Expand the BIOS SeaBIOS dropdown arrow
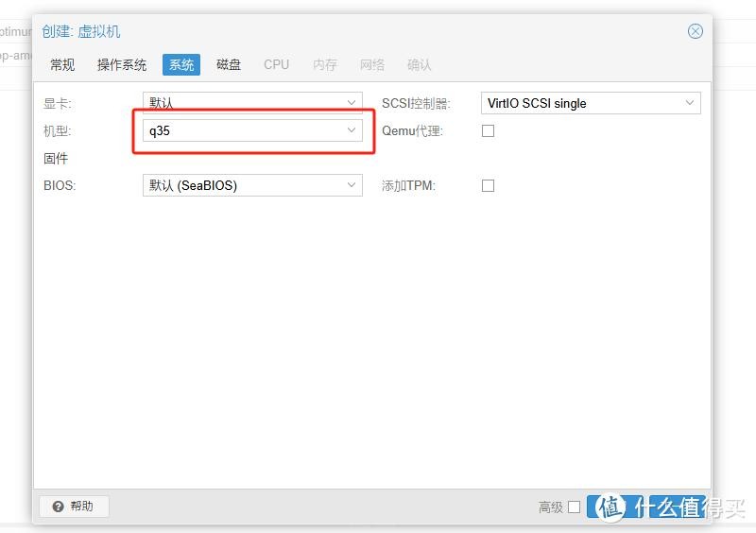 coord(352,185)
